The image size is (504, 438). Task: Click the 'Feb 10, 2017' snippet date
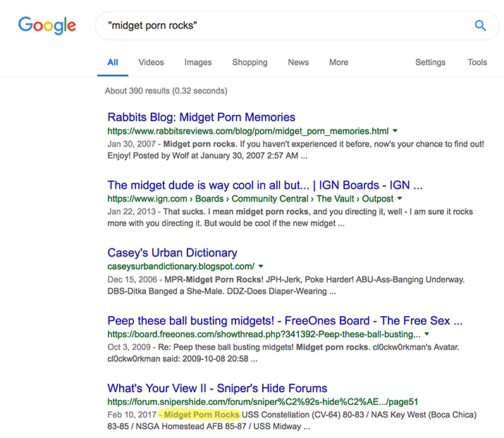coord(132,415)
